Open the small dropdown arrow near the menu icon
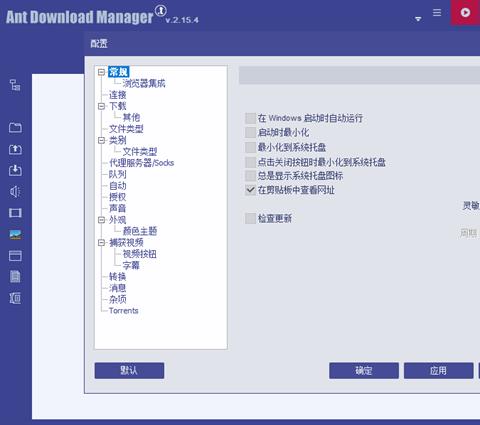 418,19
